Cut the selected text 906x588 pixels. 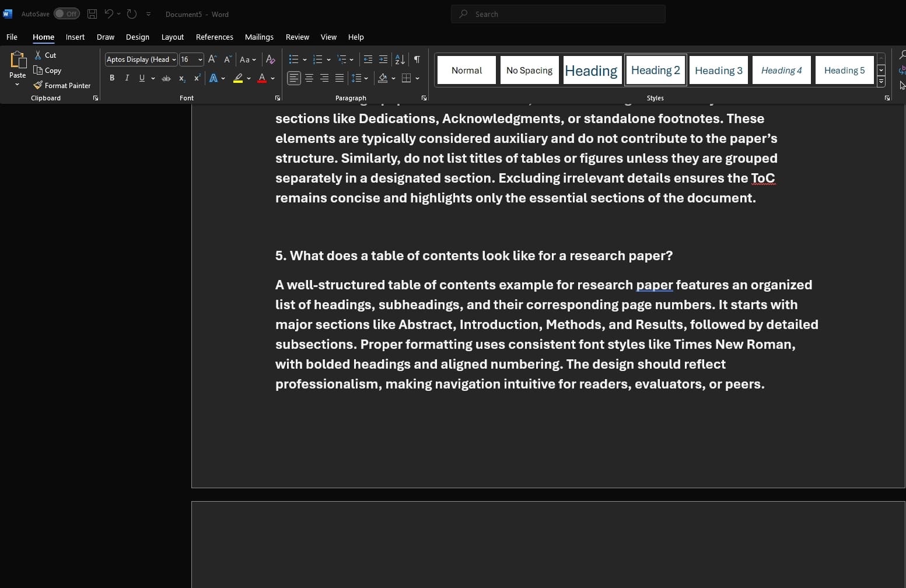[x=45, y=55]
